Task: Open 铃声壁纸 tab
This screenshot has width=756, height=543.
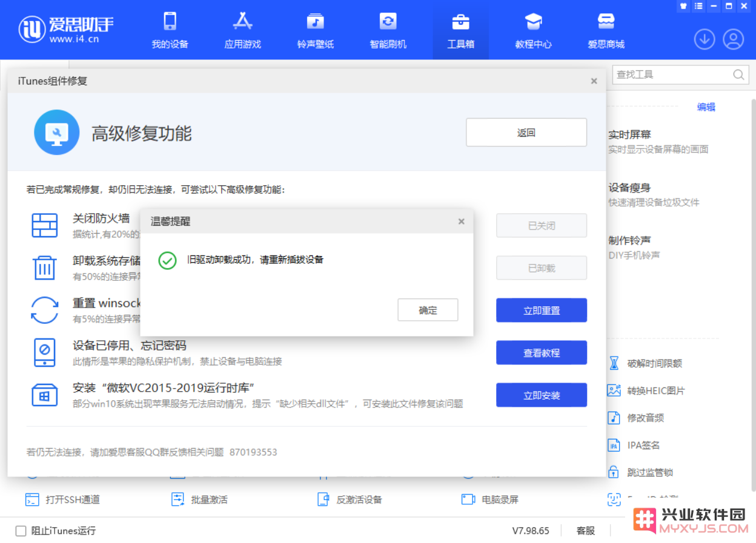Action: pos(315,30)
